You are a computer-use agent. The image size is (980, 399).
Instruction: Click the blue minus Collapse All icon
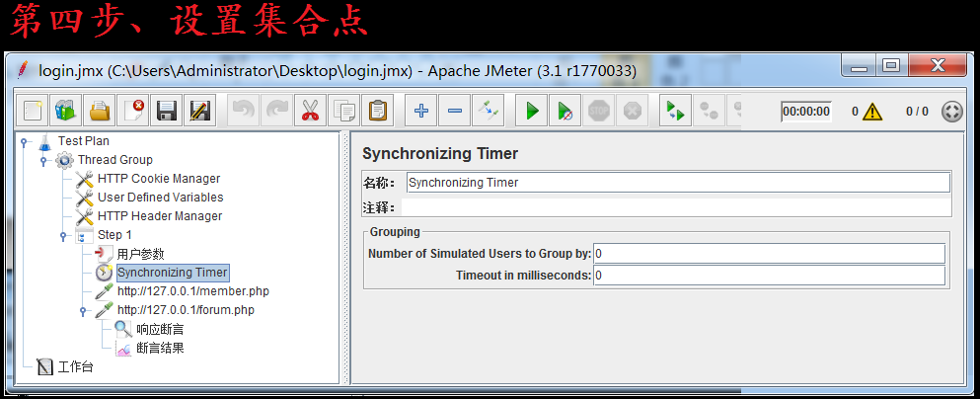[x=454, y=112]
